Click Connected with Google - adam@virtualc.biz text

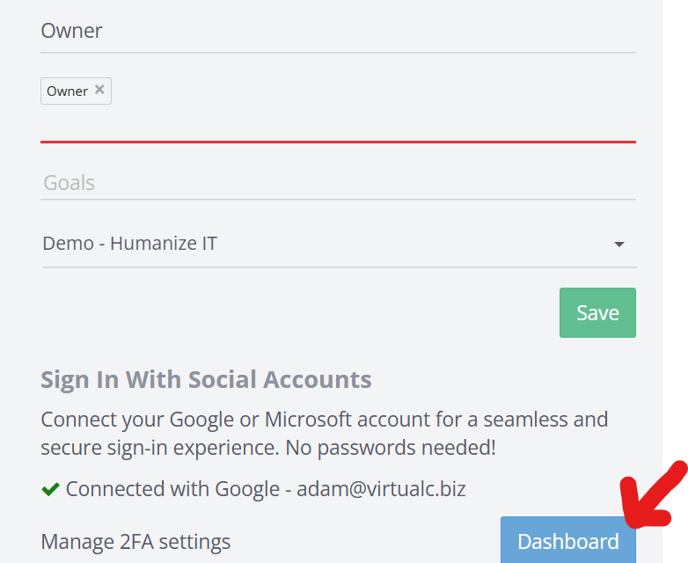[265, 489]
